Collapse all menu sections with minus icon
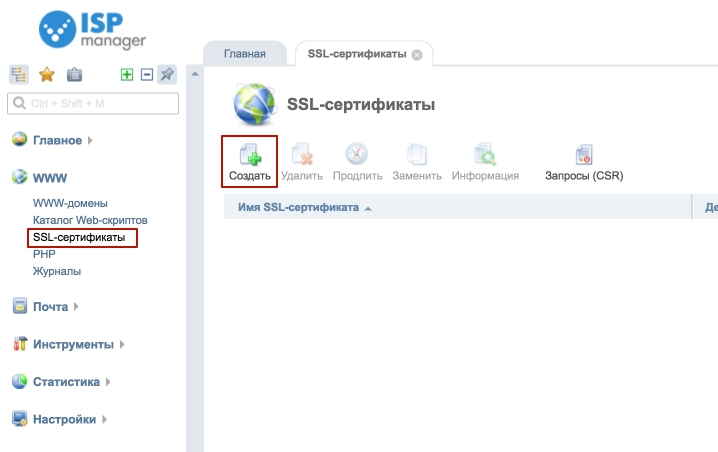 (146, 74)
